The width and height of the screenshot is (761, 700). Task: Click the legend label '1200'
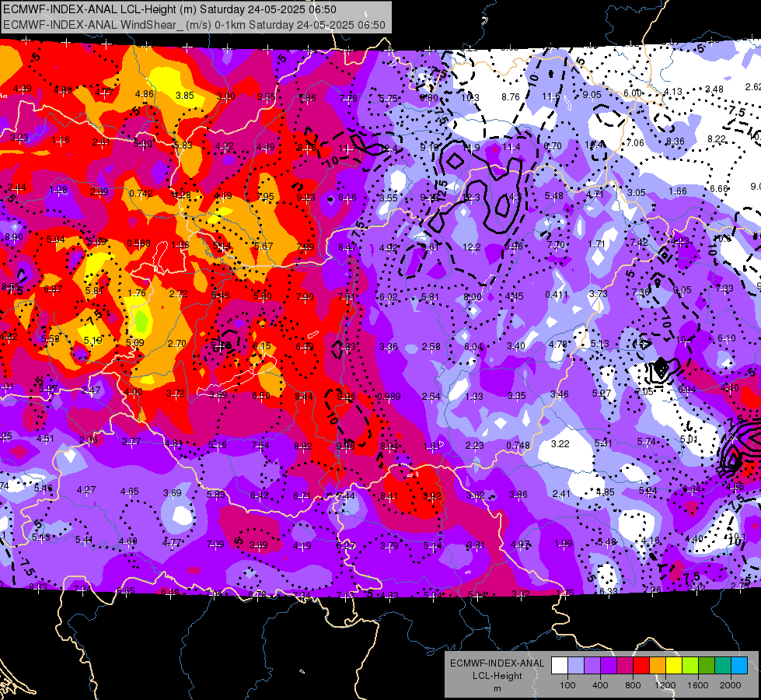coord(665,685)
